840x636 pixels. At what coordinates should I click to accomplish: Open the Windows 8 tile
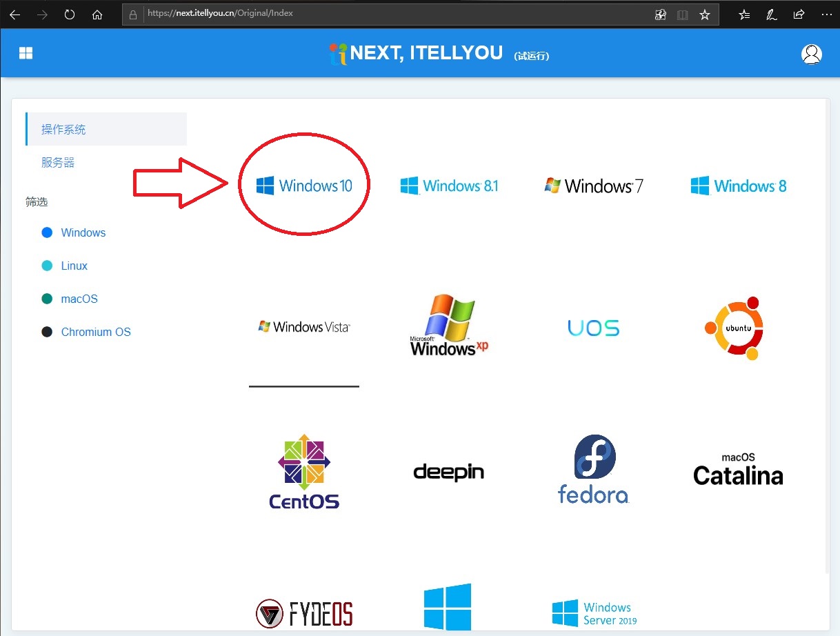click(739, 186)
